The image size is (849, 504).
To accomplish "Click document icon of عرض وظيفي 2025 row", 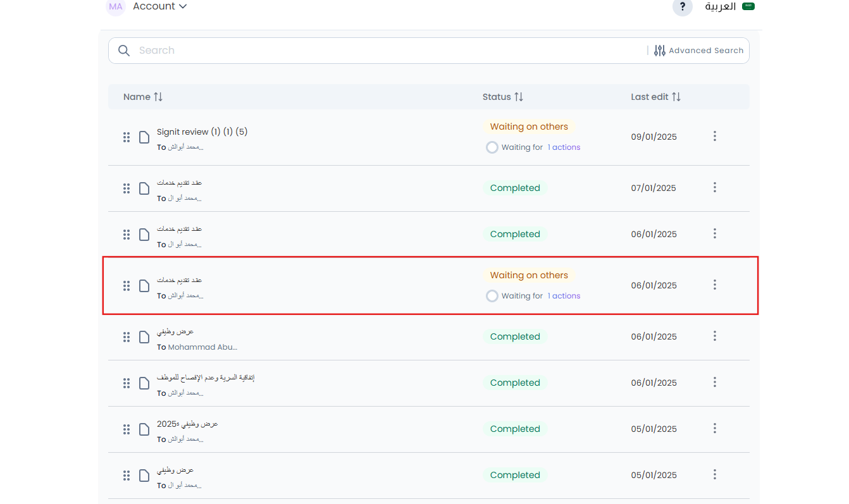I will tap(144, 429).
